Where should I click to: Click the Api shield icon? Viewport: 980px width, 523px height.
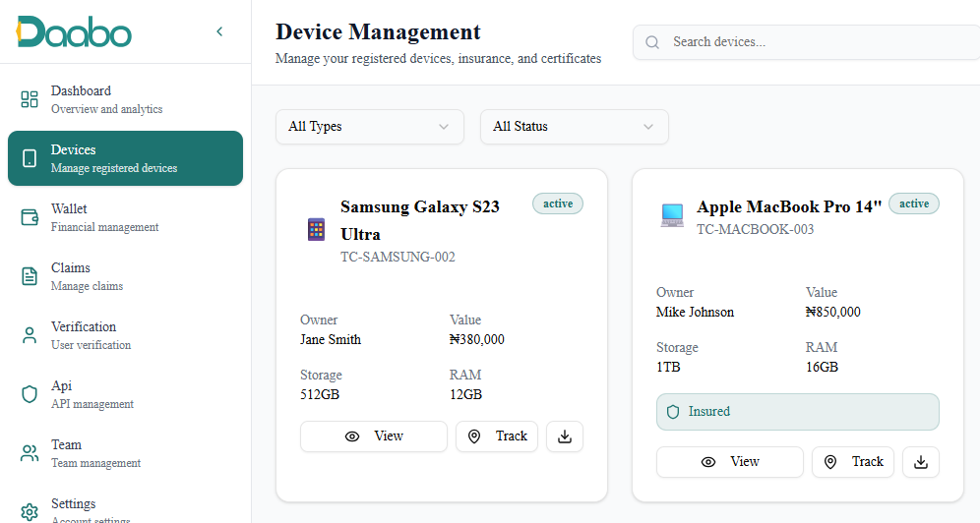[30, 394]
